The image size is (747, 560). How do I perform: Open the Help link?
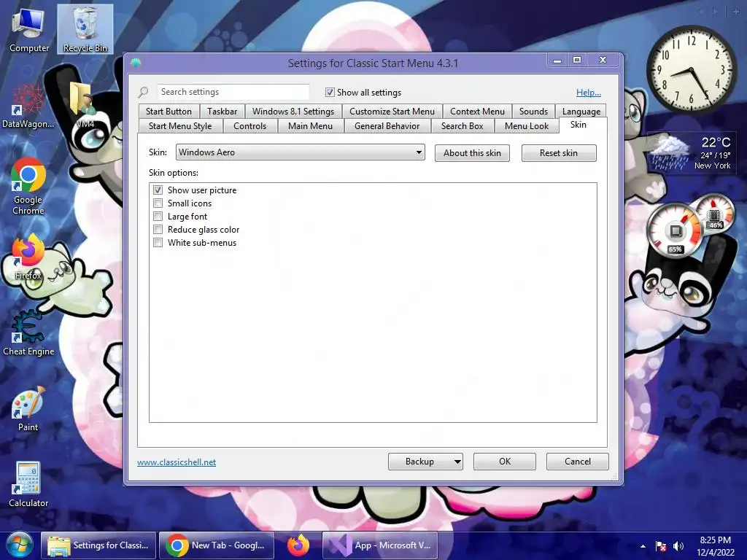589,93
